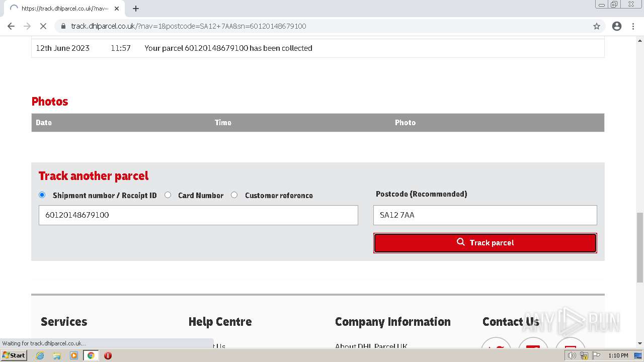Click the Help Centre footer heading

220,322
